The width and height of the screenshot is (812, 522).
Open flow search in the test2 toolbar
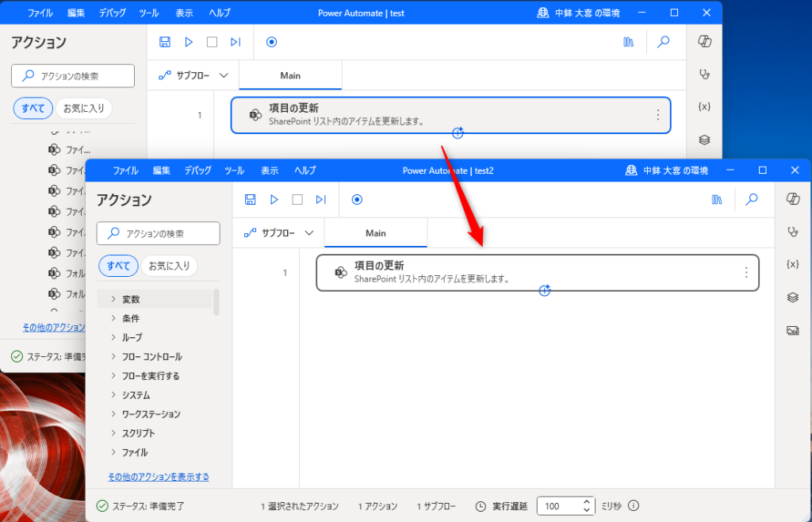[x=752, y=199]
